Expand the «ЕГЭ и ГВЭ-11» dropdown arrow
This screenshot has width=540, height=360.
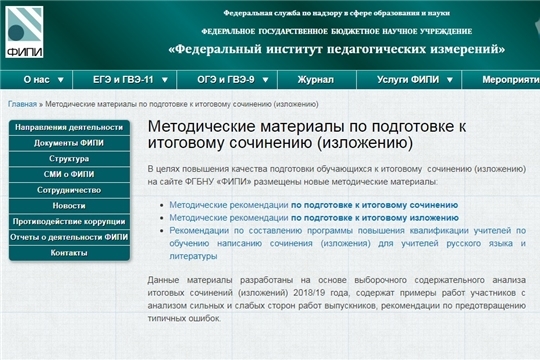tap(165, 80)
